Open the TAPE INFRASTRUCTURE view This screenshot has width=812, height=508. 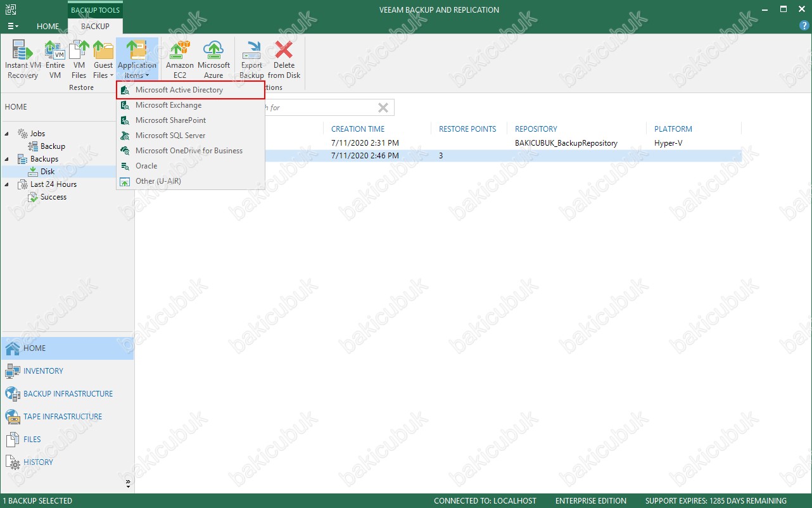pos(67,417)
